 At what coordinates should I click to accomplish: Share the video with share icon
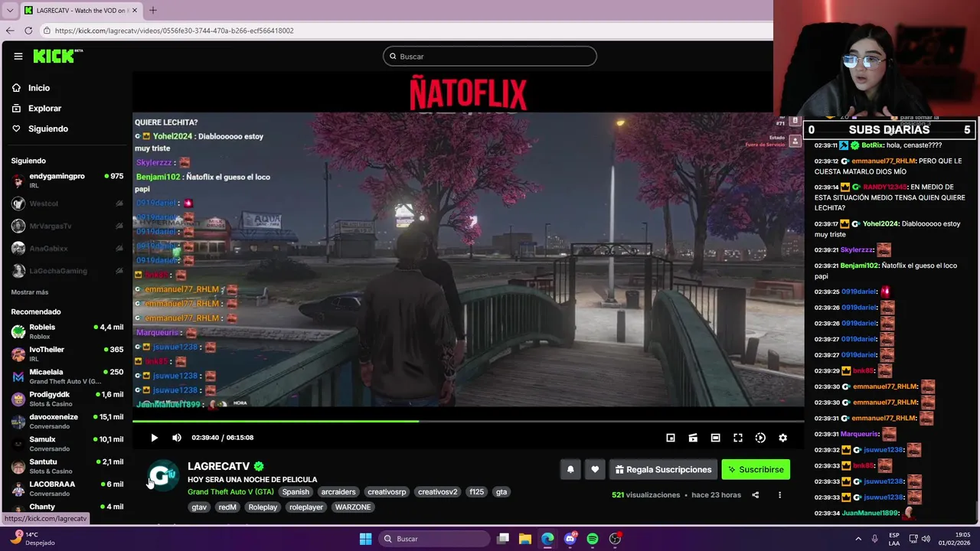755,495
